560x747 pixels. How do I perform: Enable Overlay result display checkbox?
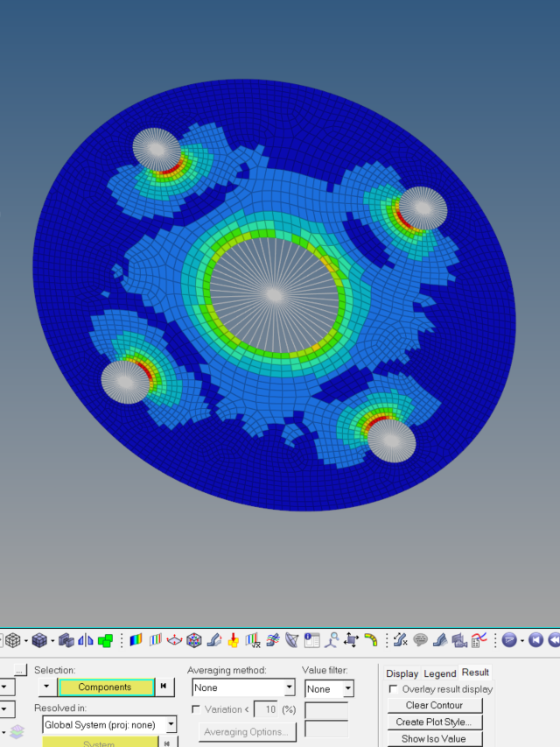[x=393, y=689]
